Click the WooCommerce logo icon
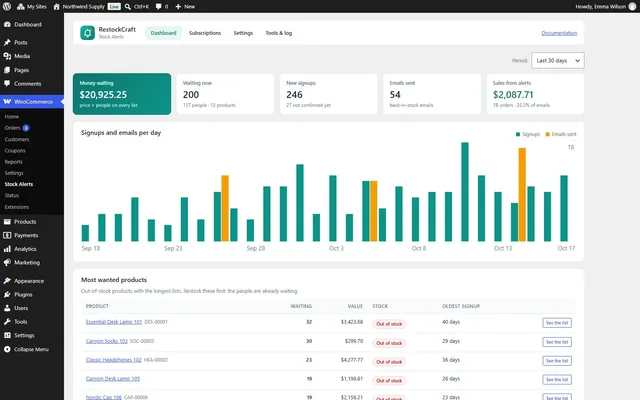The image size is (640, 400). point(7,102)
